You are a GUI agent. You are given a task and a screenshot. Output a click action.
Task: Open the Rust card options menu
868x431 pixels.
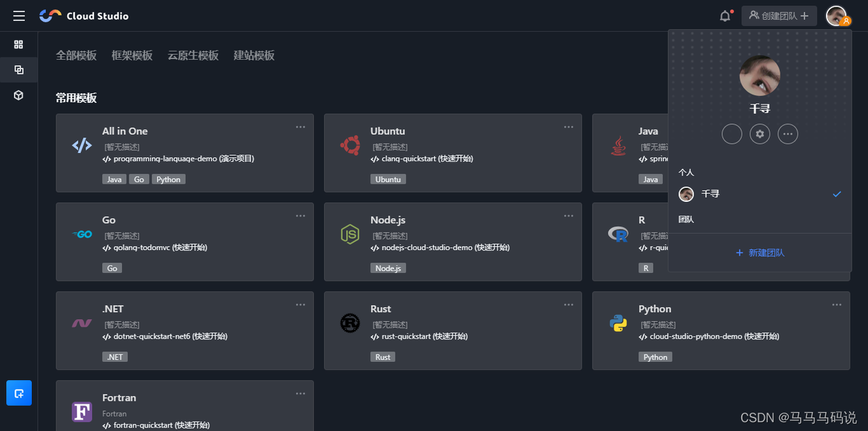coord(568,304)
